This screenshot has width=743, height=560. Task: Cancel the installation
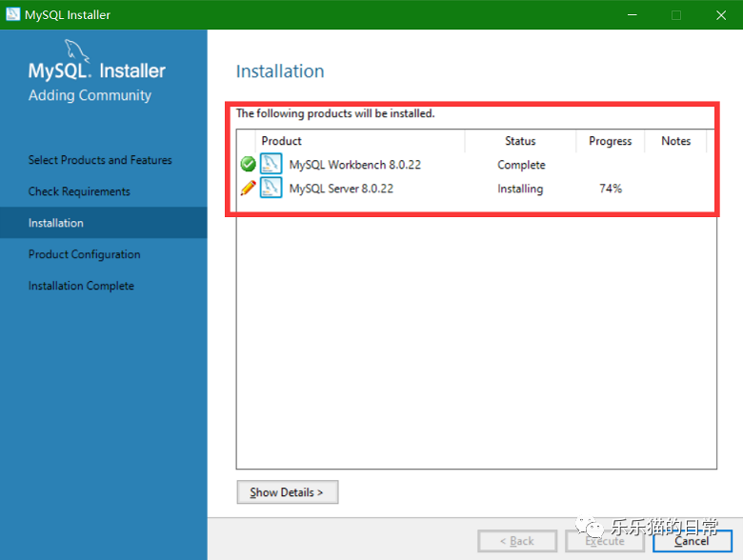(x=692, y=541)
